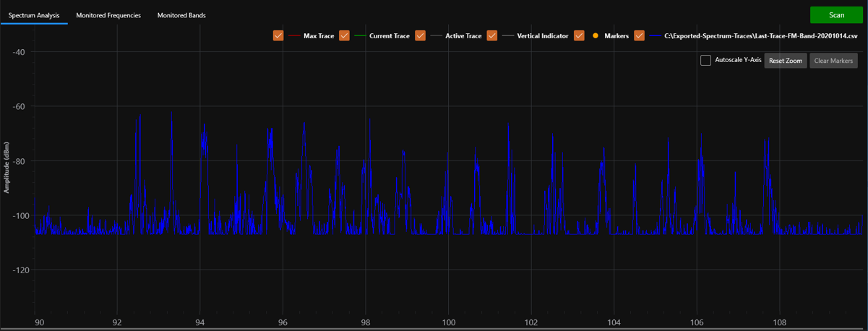The width and height of the screenshot is (868, 331).
Task: Open the Monitored Bands tab
Action: click(x=181, y=15)
